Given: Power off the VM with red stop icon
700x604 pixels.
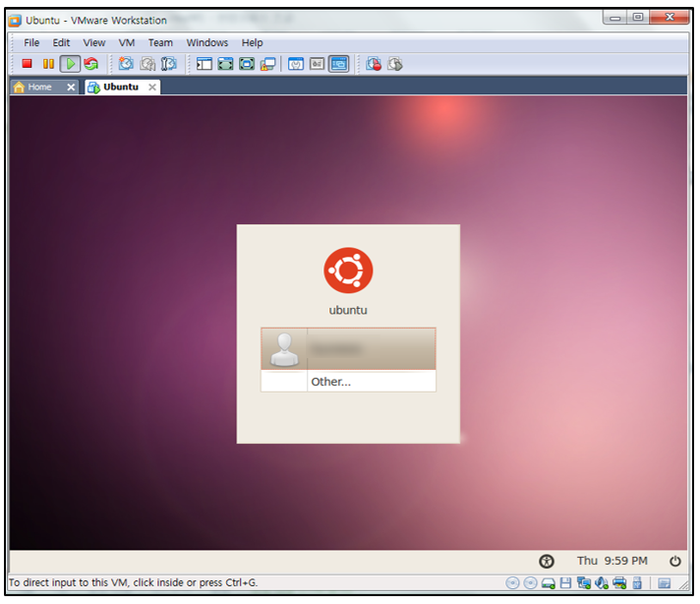Looking at the screenshot, I should 27,64.
